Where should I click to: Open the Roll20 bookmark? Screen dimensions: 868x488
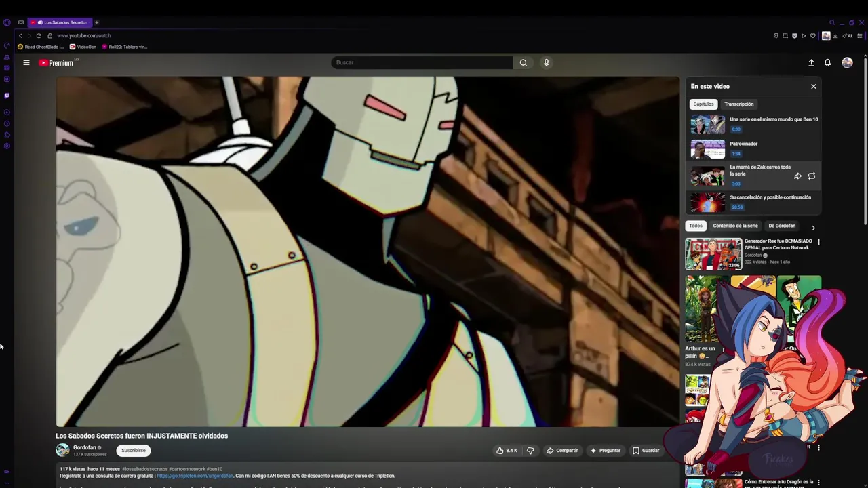click(124, 47)
